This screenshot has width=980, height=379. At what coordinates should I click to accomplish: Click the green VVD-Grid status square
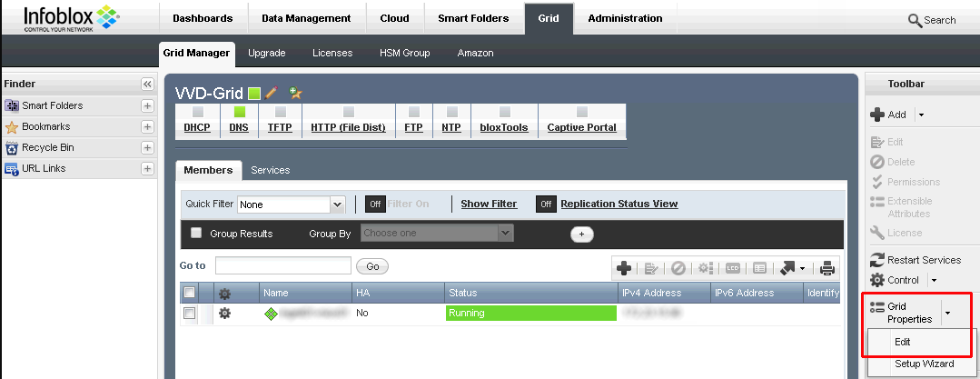(254, 94)
